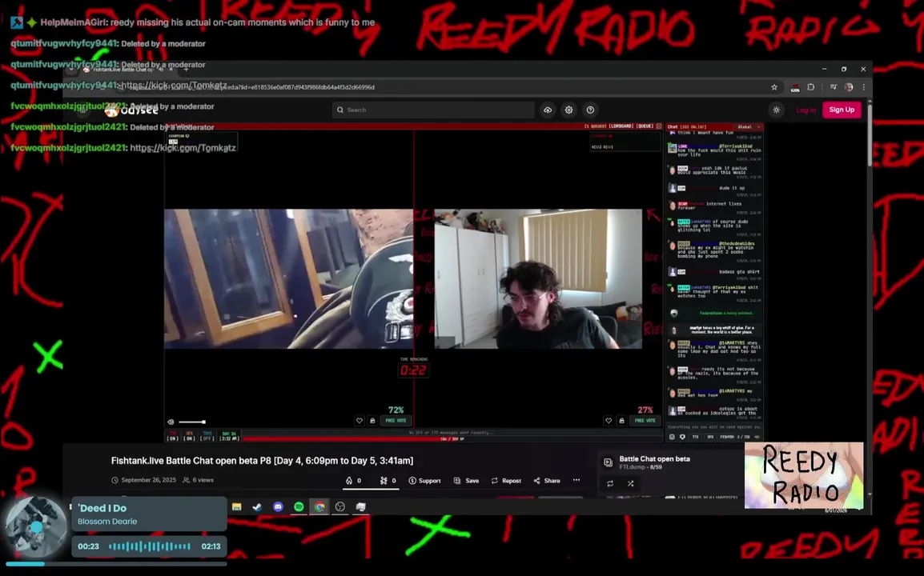Open Steam from the taskbar
This screenshot has height=576, width=924.
pos(258,506)
